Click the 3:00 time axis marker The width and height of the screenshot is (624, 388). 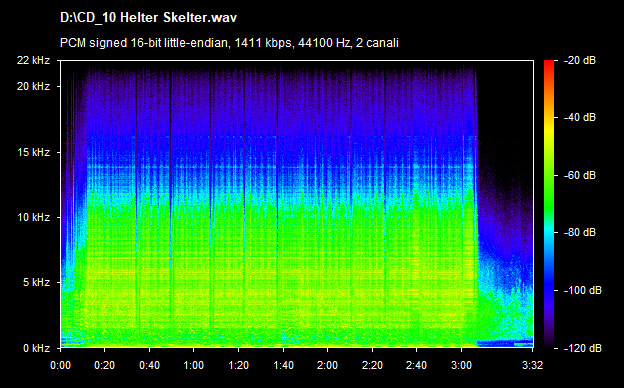coord(462,365)
